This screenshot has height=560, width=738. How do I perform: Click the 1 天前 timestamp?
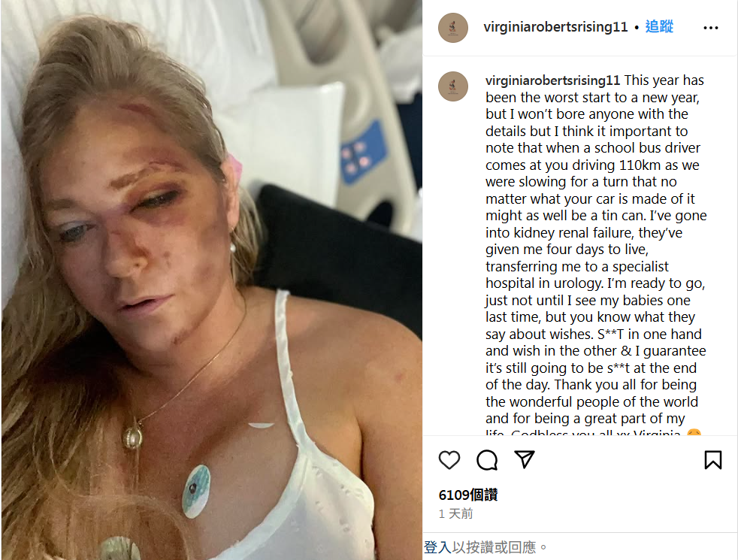tap(455, 513)
